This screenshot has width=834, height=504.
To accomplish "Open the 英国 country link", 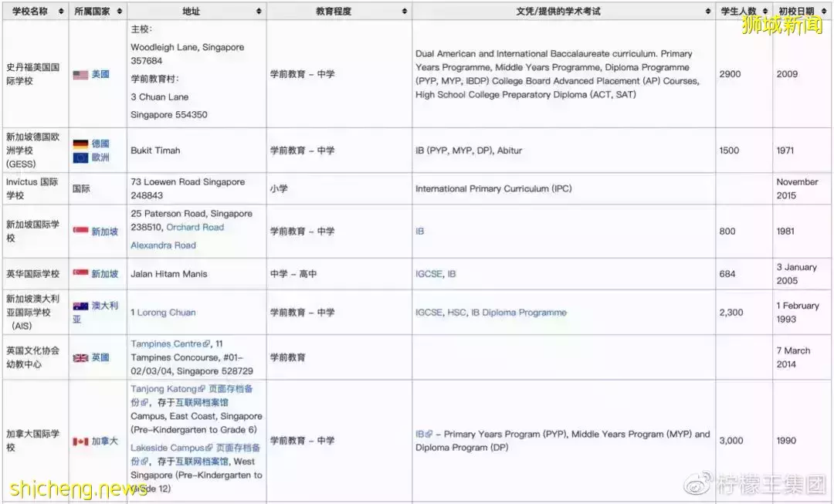I will (x=100, y=357).
